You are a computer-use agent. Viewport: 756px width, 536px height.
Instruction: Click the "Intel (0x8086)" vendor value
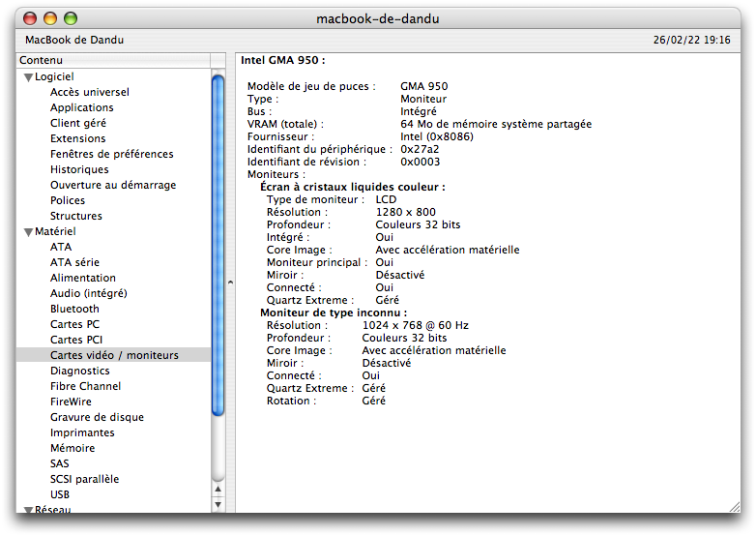coord(437,136)
